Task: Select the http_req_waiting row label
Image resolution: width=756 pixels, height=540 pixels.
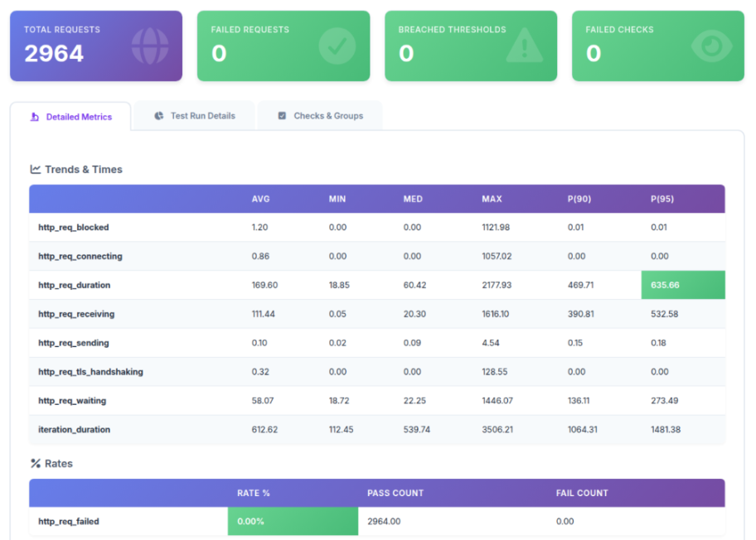Action: click(x=72, y=401)
